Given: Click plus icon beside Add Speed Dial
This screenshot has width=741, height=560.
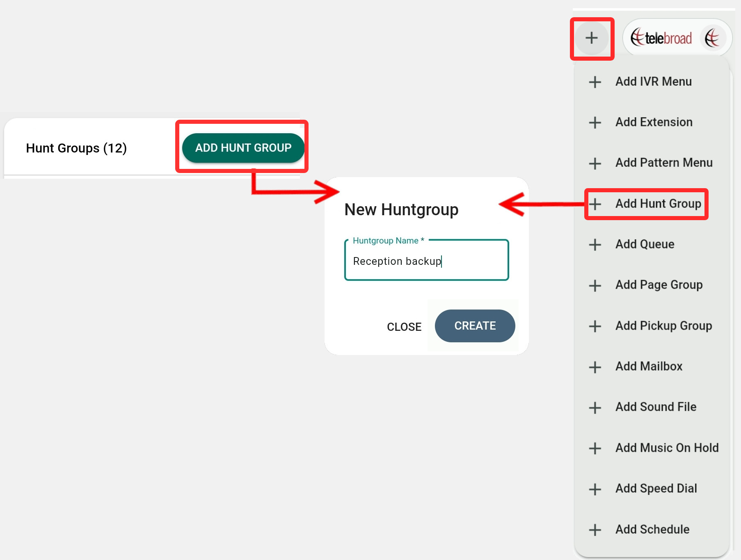Looking at the screenshot, I should point(595,489).
